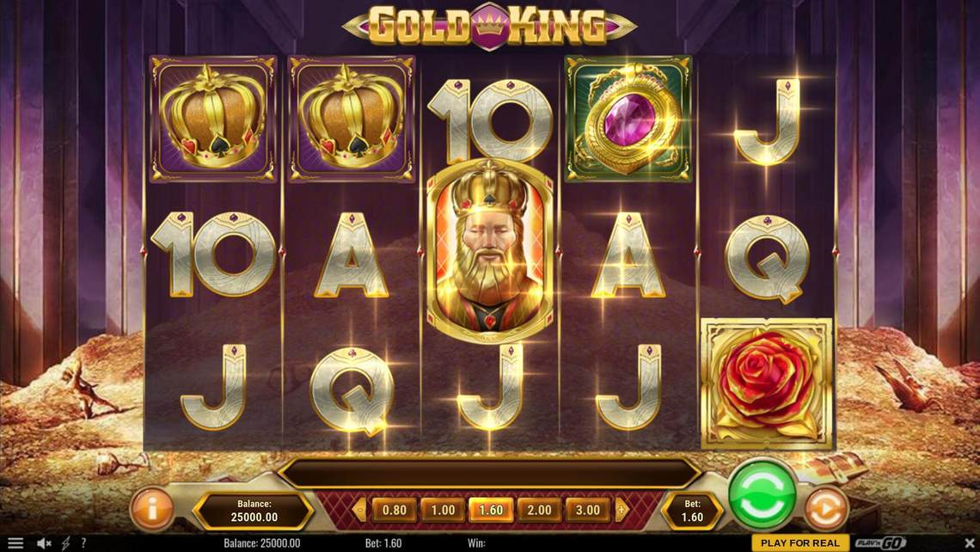
Task: Select the 2.00 bet value
Action: pos(539,510)
